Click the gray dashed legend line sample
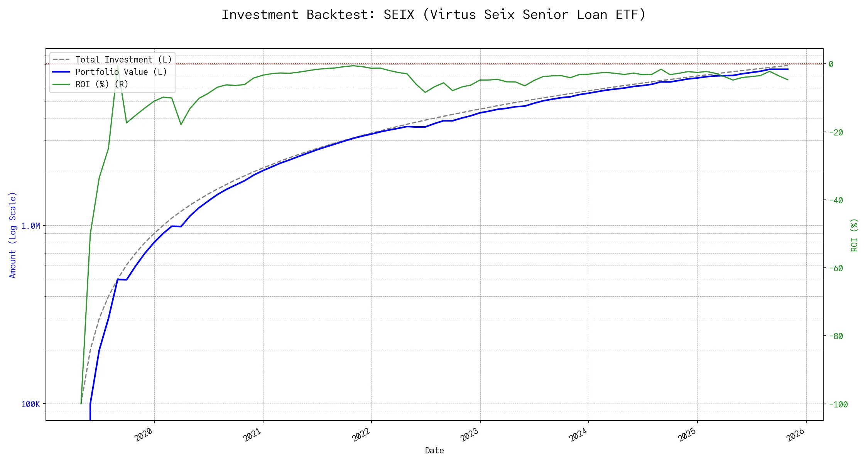This screenshot has height=463, width=868. [61, 60]
